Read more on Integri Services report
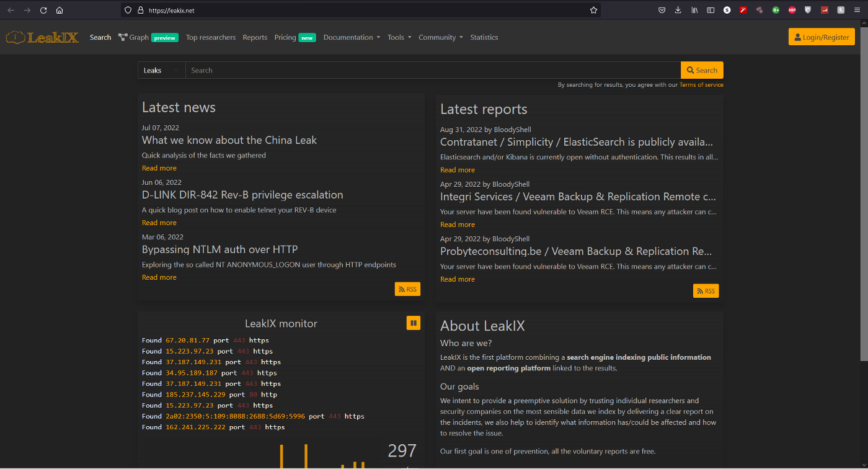This screenshot has height=469, width=868. [x=458, y=225]
